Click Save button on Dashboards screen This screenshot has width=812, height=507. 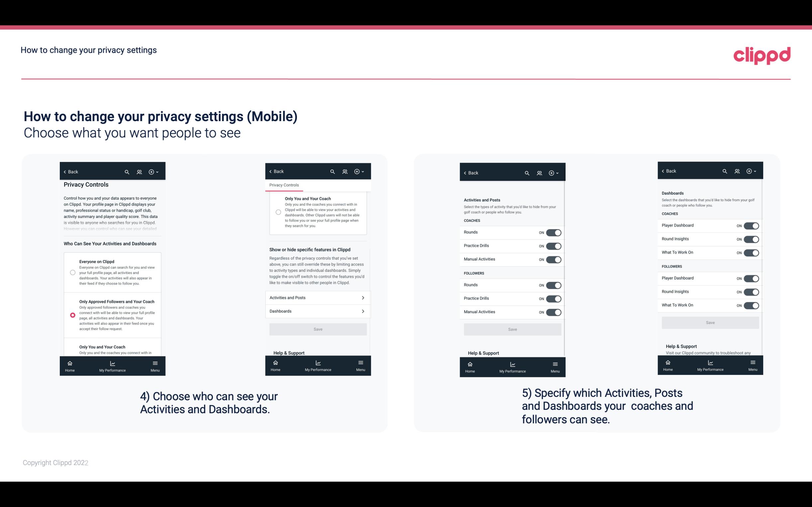[x=710, y=322]
